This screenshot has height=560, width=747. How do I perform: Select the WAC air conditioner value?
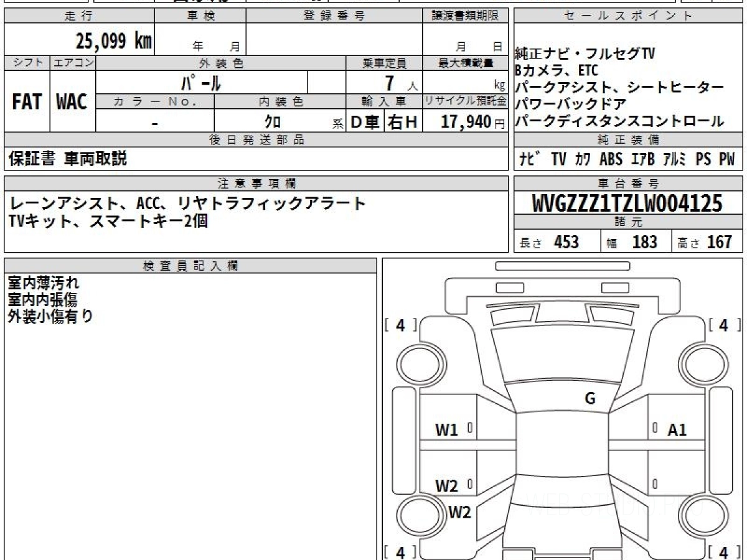click(73, 102)
